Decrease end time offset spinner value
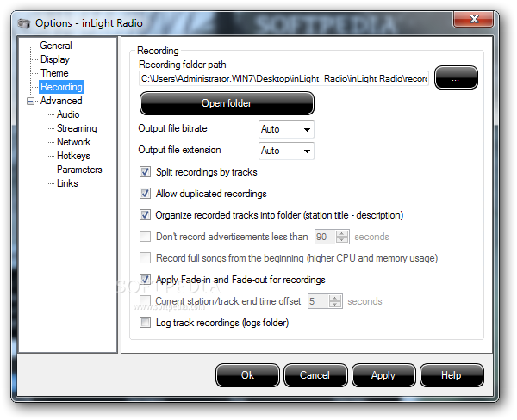 [335, 305]
